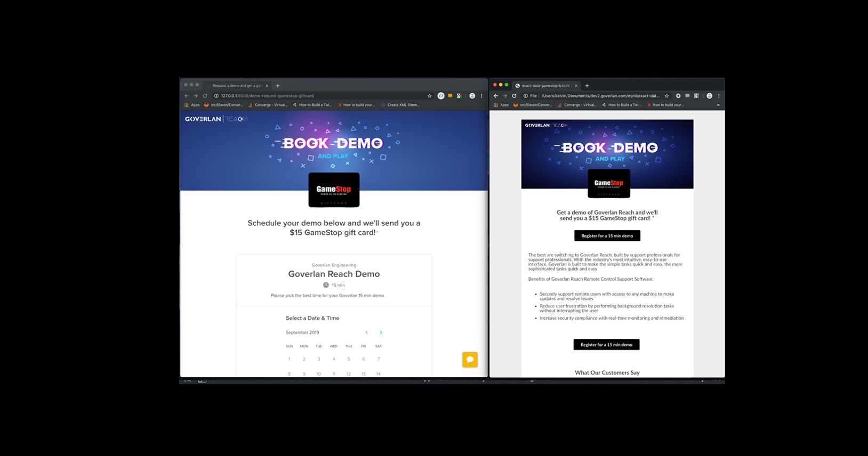868x456 pixels.
Task: Go forward in left browser window
Action: 196,96
